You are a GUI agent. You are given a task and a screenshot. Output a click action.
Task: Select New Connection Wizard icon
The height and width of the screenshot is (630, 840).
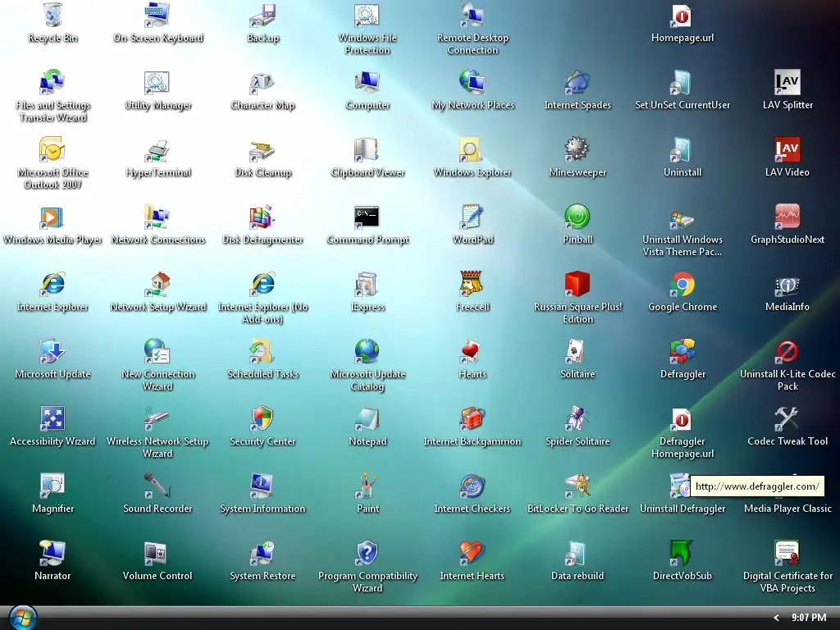coord(157,351)
